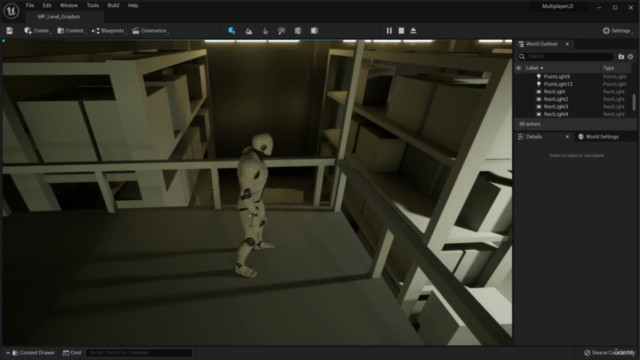Viewport: 640px width, 360px height.
Task: Switch to Fracture mode icon
Action: 298,31
